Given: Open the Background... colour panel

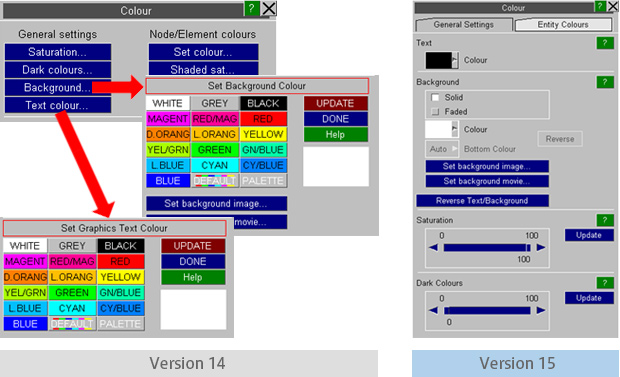Looking at the screenshot, I should coord(58,88).
